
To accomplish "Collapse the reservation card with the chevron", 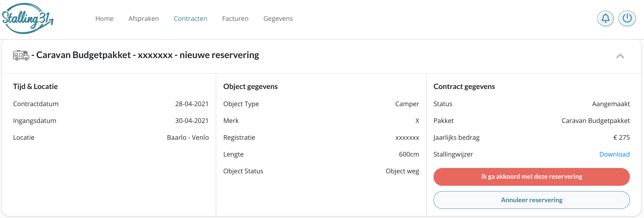I will click(x=620, y=56).
